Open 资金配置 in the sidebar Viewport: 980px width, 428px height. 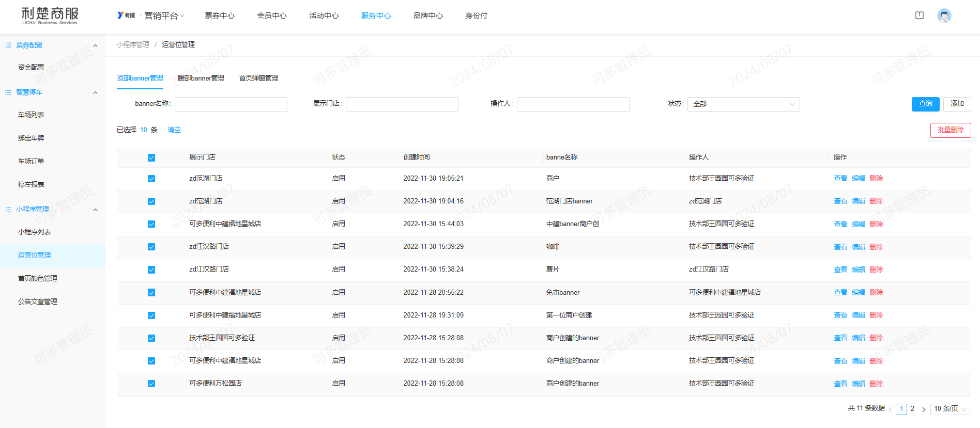tap(31, 68)
